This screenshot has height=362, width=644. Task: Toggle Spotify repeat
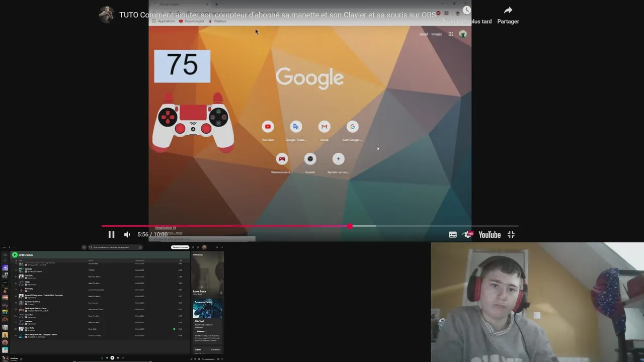pos(123,358)
